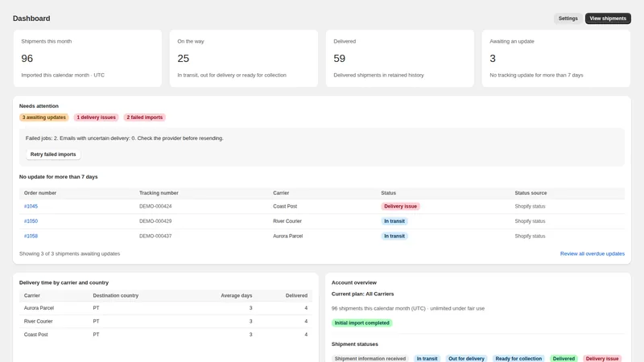
Task: Click the Dashboard page heading
Action: [31, 19]
